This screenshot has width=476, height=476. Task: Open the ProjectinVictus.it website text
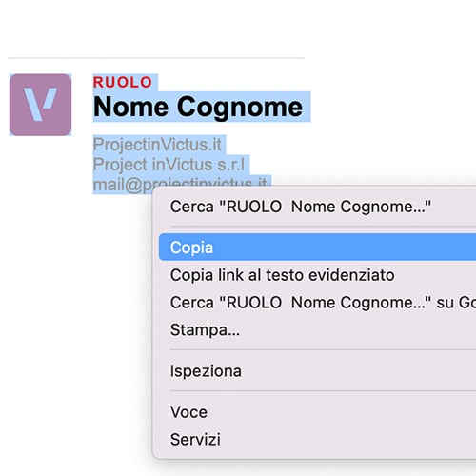157,145
